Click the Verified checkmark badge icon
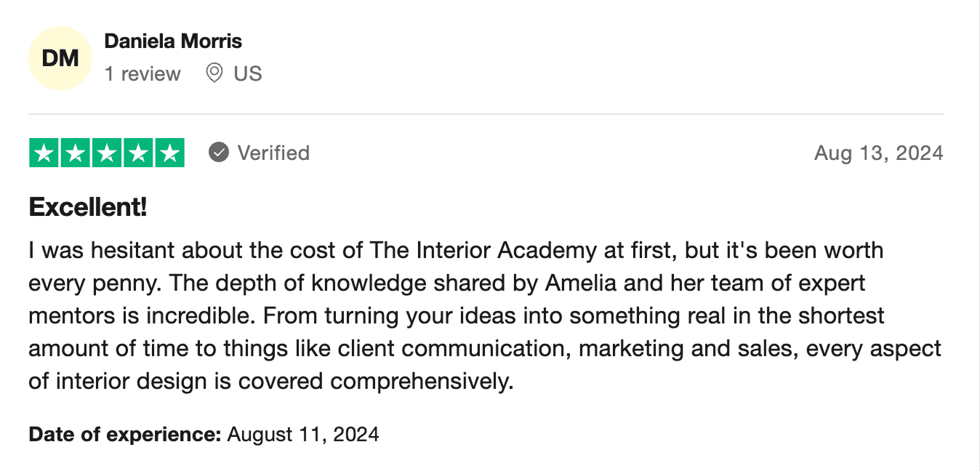The width and height of the screenshot is (980, 471). pyautogui.click(x=219, y=153)
